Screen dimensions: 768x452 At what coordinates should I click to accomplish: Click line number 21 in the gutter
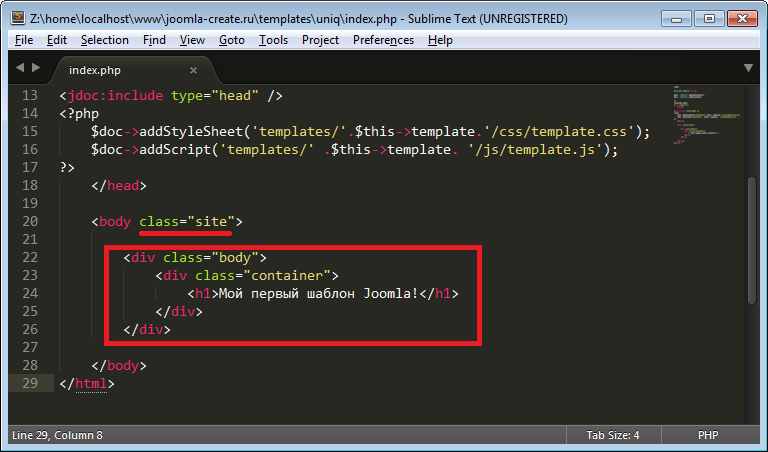[x=29, y=240]
